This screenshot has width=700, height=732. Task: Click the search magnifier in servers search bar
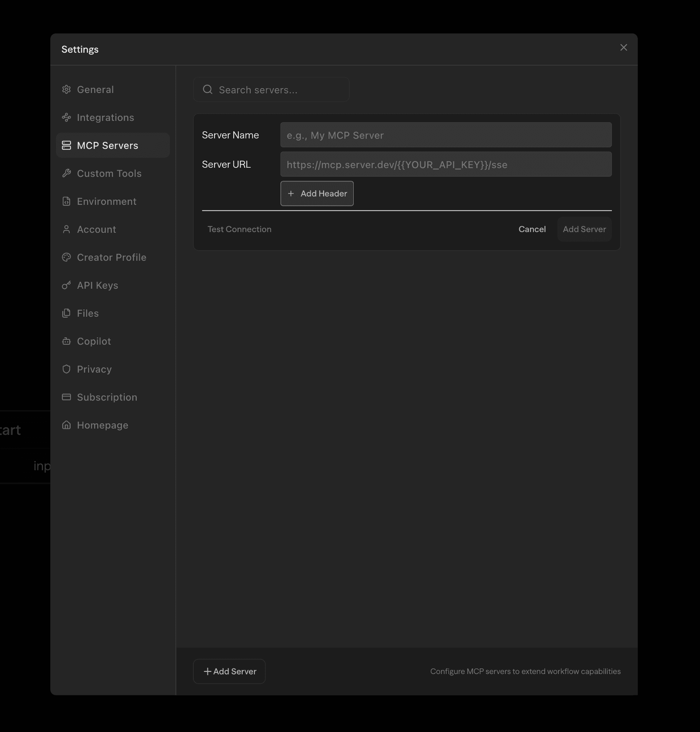coord(208,89)
